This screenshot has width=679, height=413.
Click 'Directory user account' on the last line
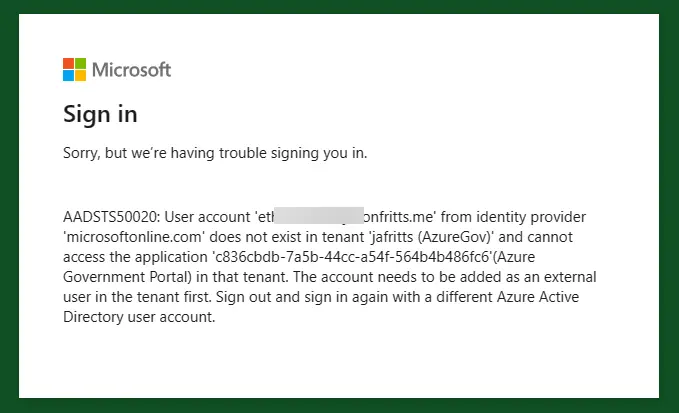pyautogui.click(x=139, y=318)
